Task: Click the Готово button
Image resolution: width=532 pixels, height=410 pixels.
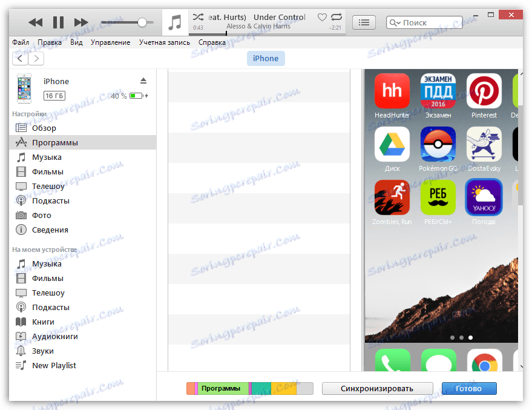Action: tap(469, 389)
